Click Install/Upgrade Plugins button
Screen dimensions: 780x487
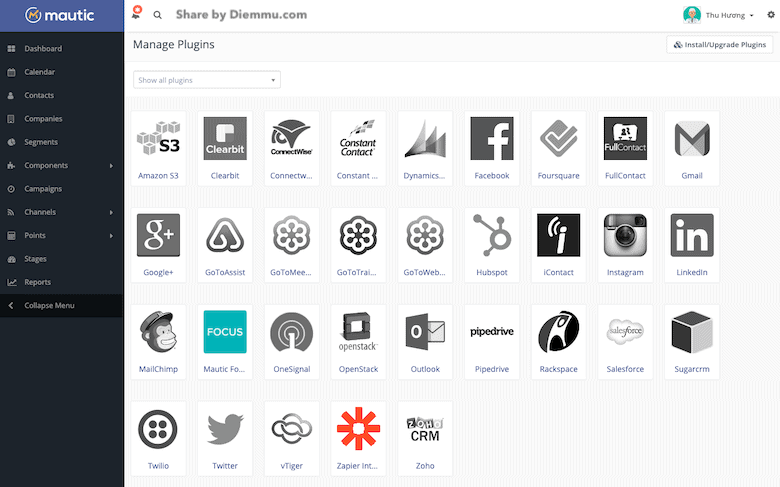coord(719,44)
